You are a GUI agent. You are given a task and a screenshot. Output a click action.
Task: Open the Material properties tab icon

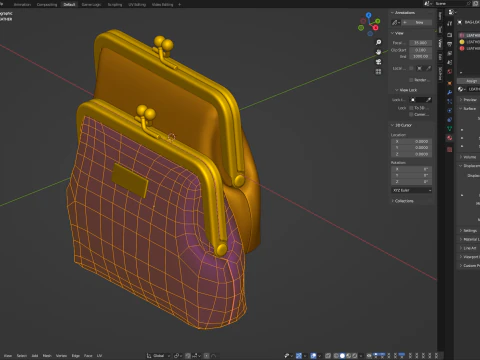tap(449, 138)
